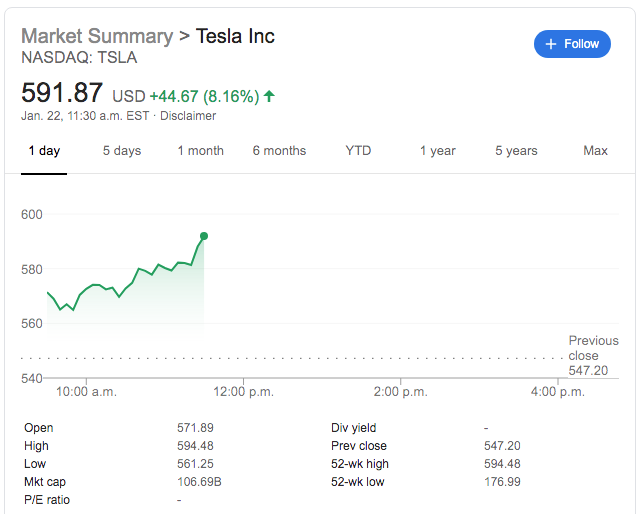Click the 591.87 stock price
The image size is (641, 514).
(x=62, y=93)
